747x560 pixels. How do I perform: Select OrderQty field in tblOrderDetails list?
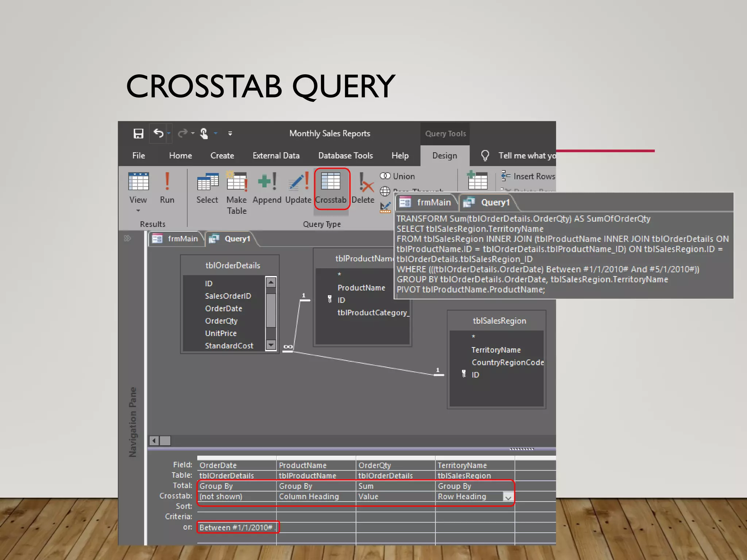tap(221, 321)
